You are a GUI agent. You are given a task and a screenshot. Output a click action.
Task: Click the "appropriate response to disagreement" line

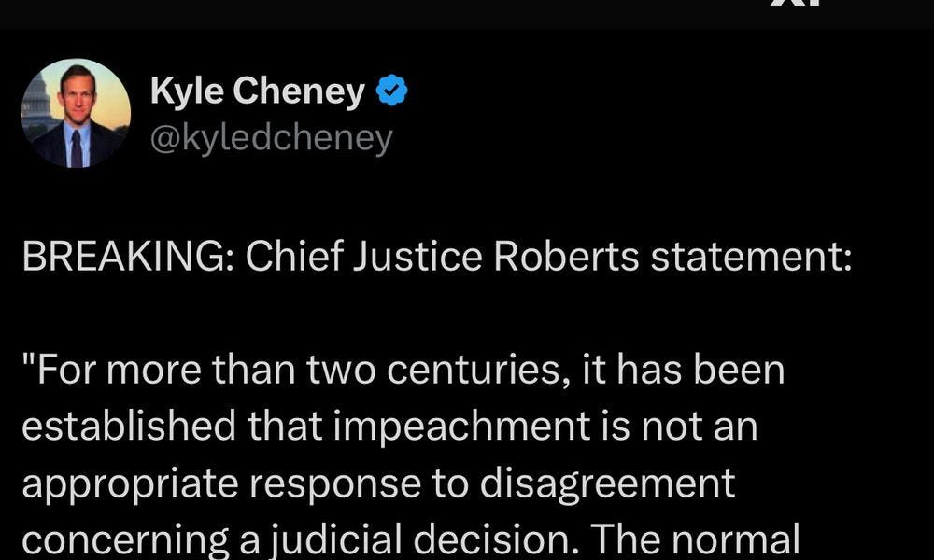point(378,483)
